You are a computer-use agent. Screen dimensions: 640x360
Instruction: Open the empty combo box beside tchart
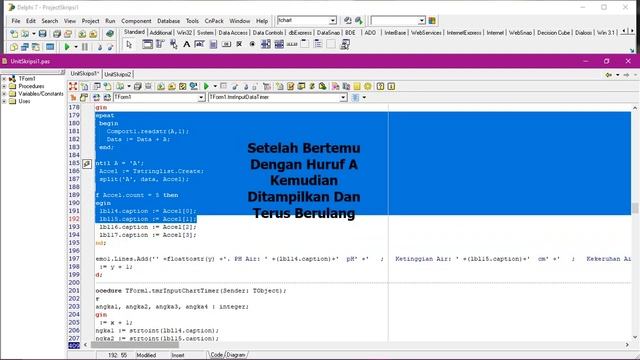pyautogui.click(x=422, y=20)
